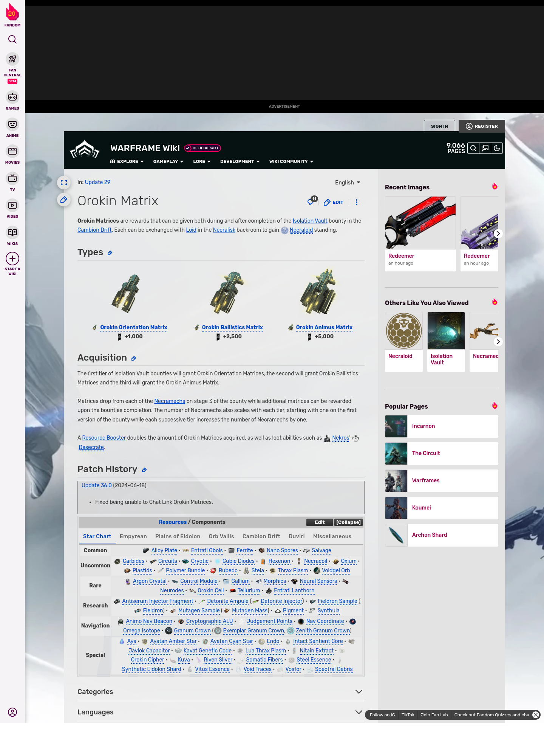Viewport: 544px width, 756px height.
Task: Open the Orokin Animus Matrix link
Action: (324, 327)
